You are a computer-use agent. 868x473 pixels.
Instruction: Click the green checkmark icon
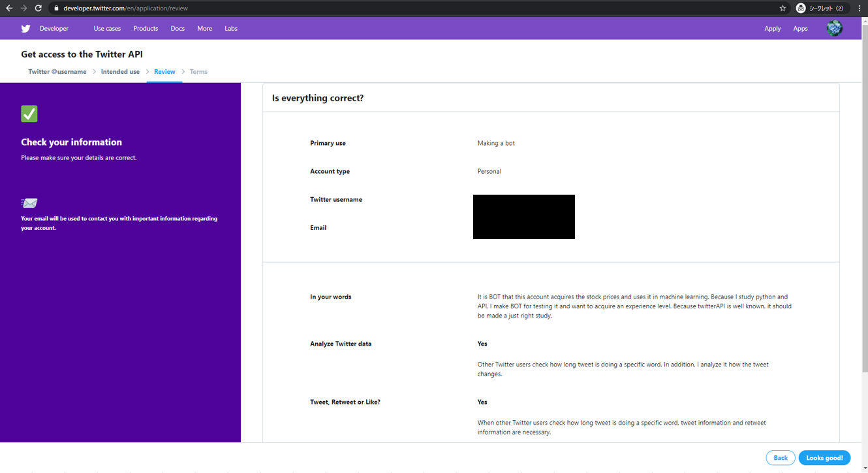pyautogui.click(x=29, y=114)
